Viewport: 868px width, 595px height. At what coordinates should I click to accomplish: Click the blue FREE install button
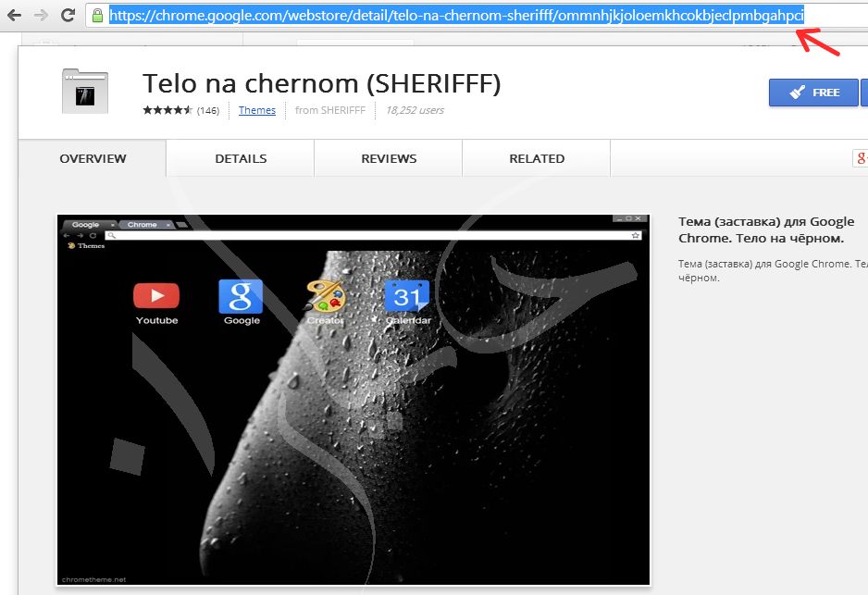click(813, 93)
